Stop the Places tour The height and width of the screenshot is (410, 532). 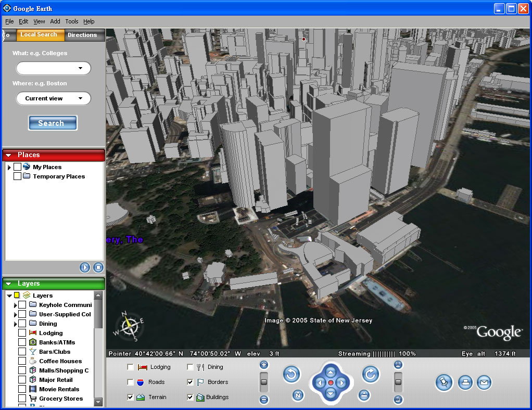pyautogui.click(x=98, y=267)
